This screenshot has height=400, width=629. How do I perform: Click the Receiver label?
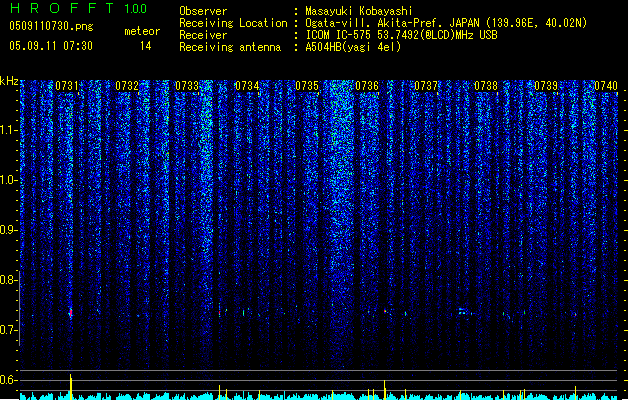[203, 35]
